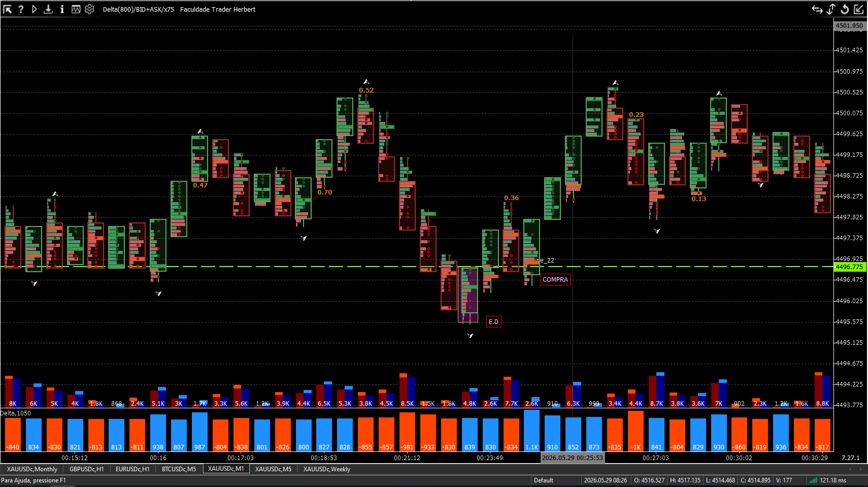
Task: Open the XAUUSDc,Weekly tab
Action: coord(327,469)
